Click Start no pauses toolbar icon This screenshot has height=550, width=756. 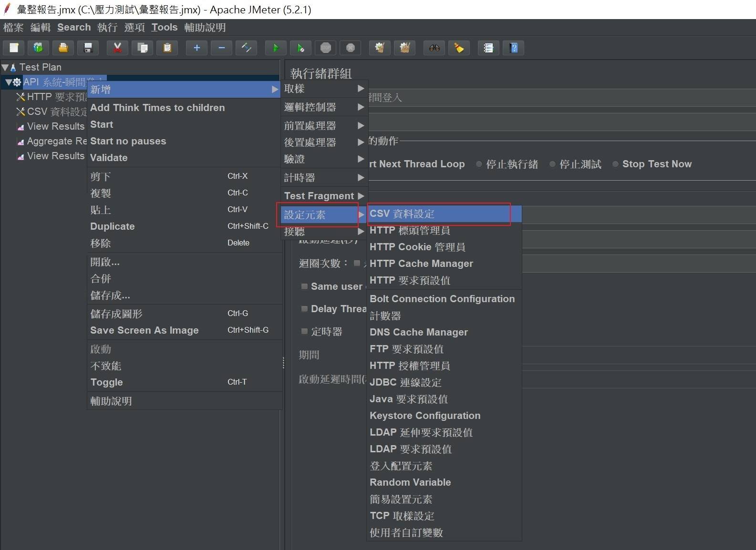(x=300, y=48)
